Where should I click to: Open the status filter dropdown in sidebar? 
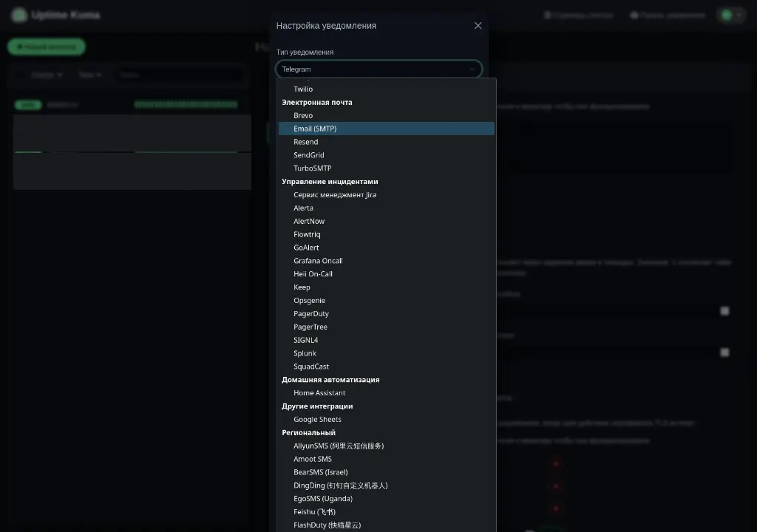(x=47, y=75)
